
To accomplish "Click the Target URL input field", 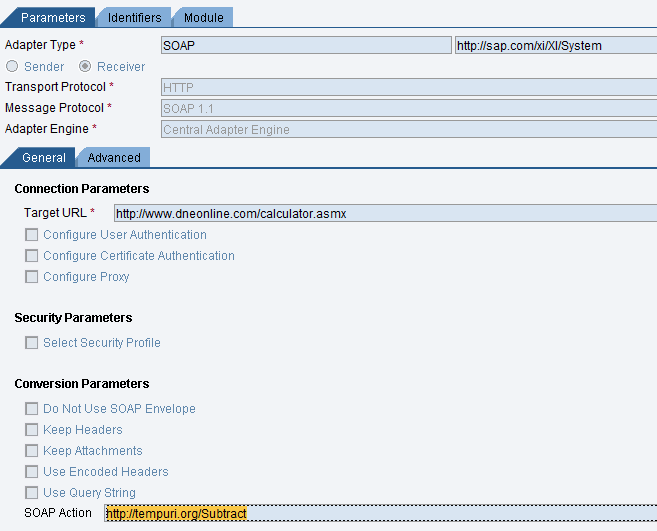I will [385, 213].
